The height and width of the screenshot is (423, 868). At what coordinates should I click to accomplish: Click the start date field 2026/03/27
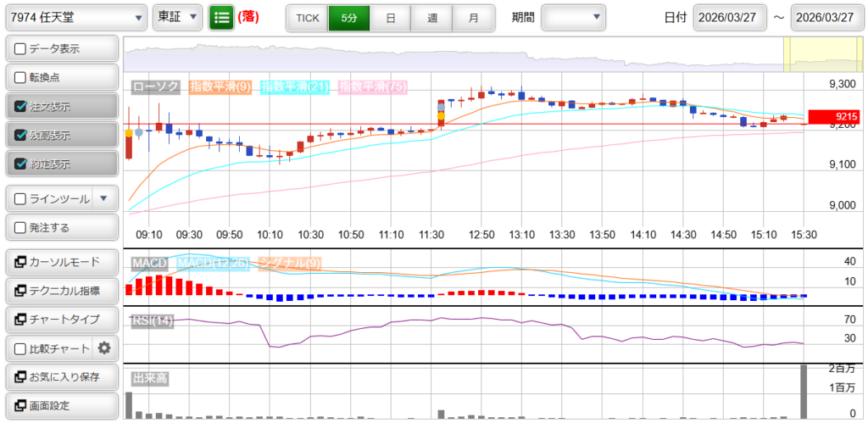pos(729,17)
